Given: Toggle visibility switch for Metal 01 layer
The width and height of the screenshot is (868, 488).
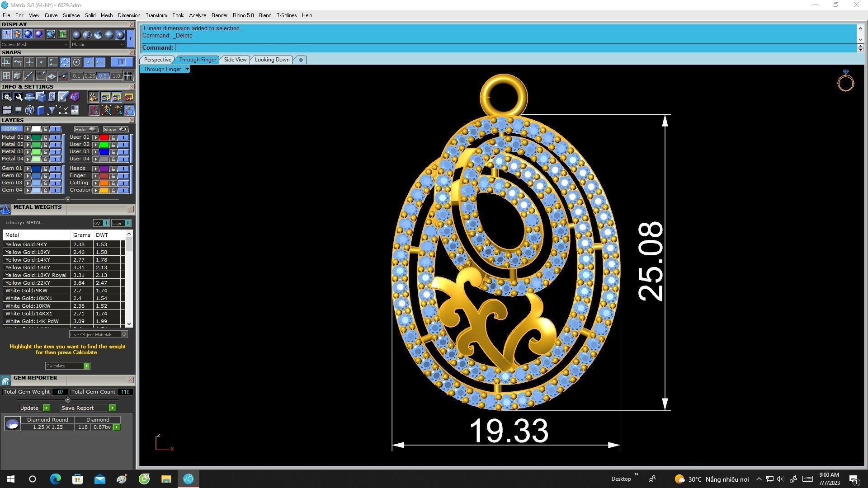Looking at the screenshot, I should (55, 137).
